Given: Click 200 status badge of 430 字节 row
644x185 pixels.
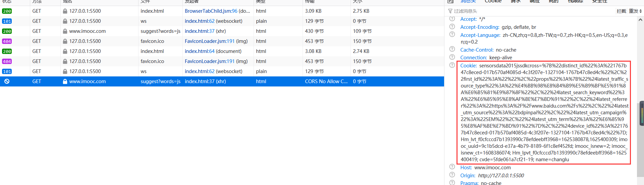Looking at the screenshot, I should pos(7,31).
